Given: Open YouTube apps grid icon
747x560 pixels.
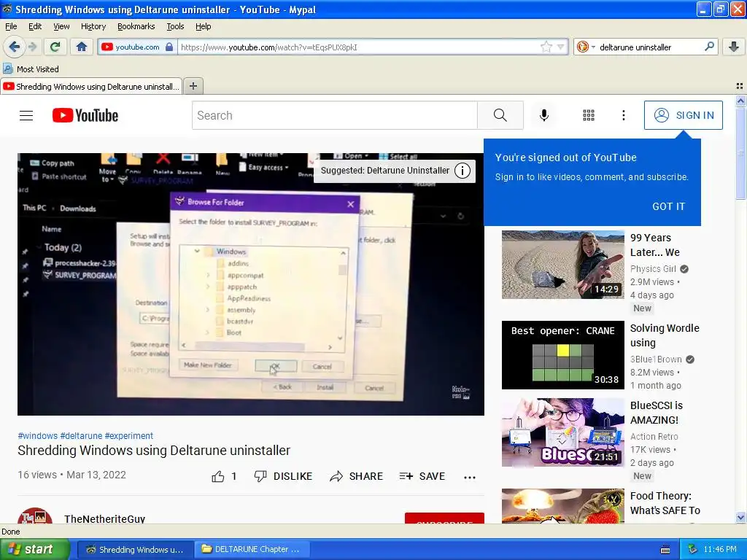Looking at the screenshot, I should 589,115.
